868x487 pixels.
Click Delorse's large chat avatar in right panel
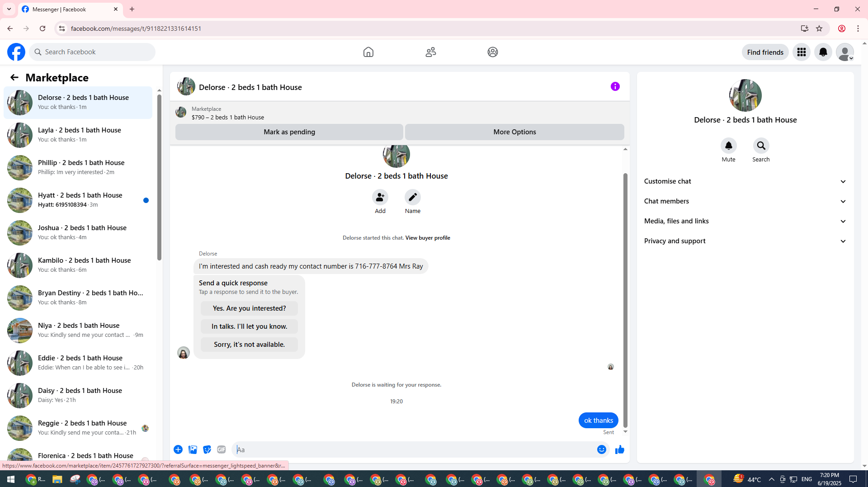coord(745,95)
